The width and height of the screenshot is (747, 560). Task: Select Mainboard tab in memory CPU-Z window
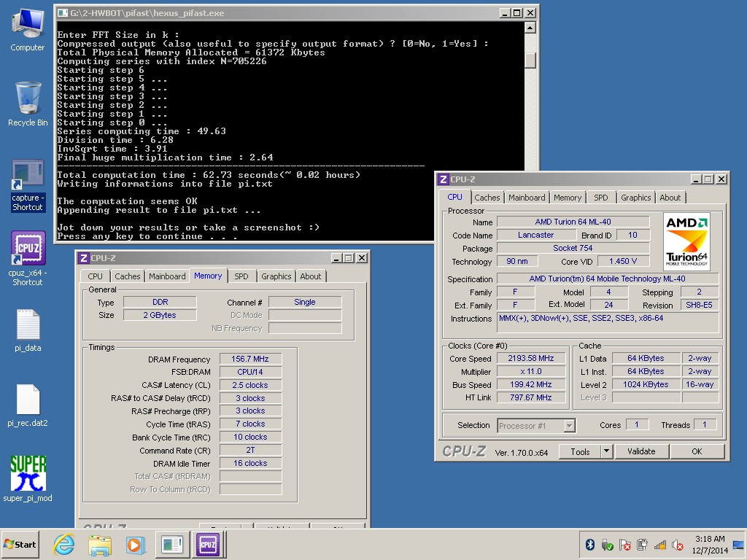pyautogui.click(x=167, y=276)
